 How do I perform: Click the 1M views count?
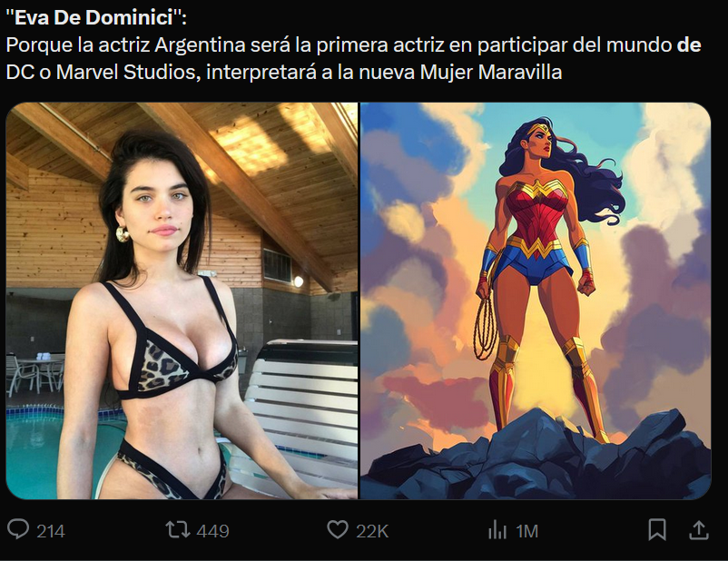527,531
